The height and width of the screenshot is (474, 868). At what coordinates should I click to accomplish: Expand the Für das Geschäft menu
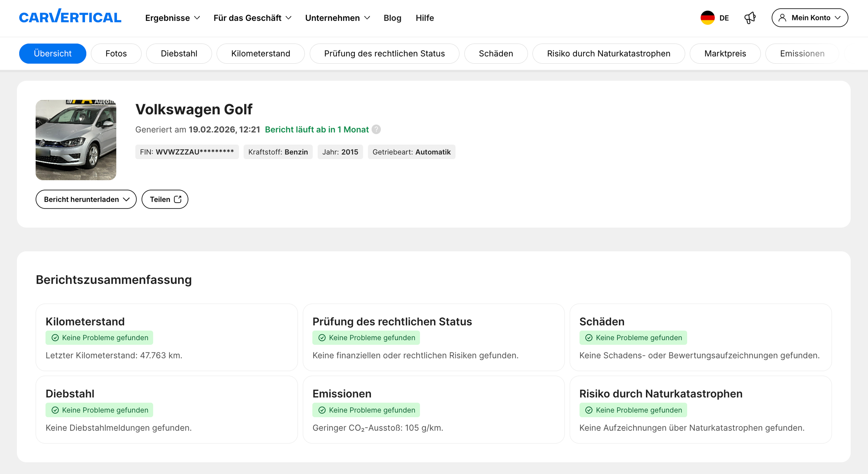point(252,18)
